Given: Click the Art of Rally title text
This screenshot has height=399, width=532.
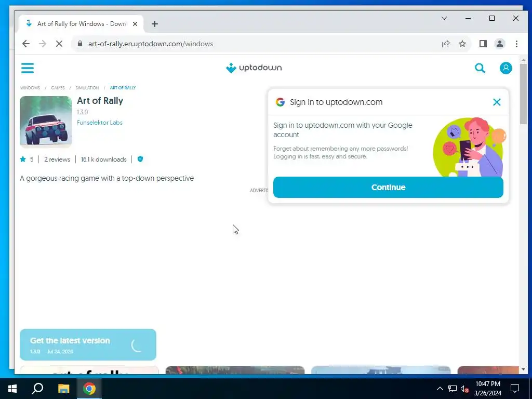Looking at the screenshot, I should coord(100,101).
